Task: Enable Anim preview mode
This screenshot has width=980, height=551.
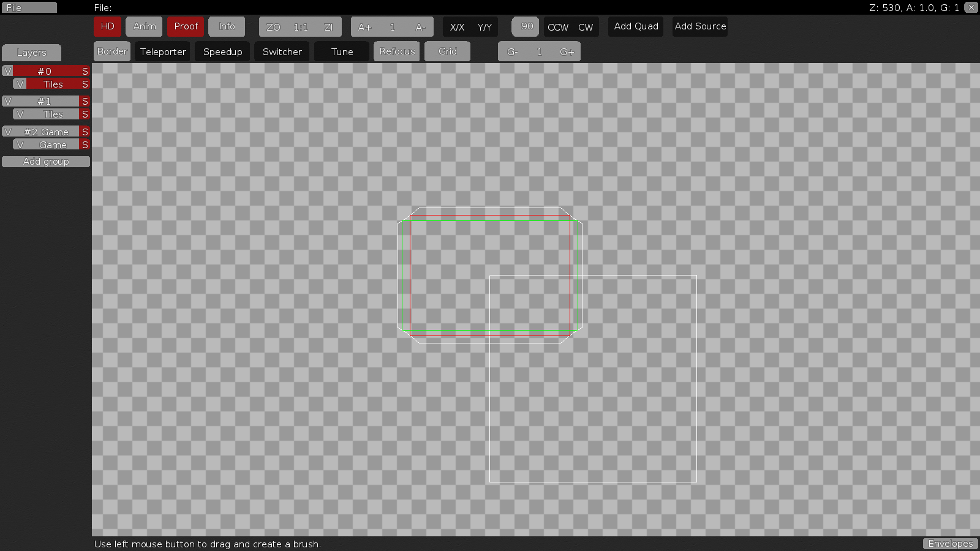Action: pos(143,26)
